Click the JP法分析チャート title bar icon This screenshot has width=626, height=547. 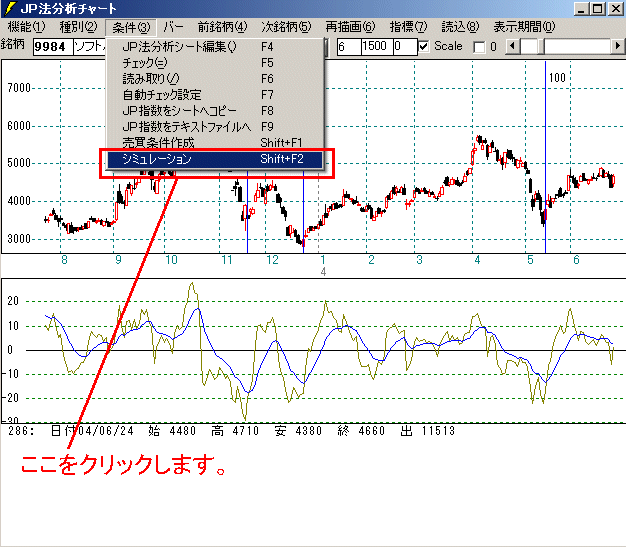click(x=10, y=9)
